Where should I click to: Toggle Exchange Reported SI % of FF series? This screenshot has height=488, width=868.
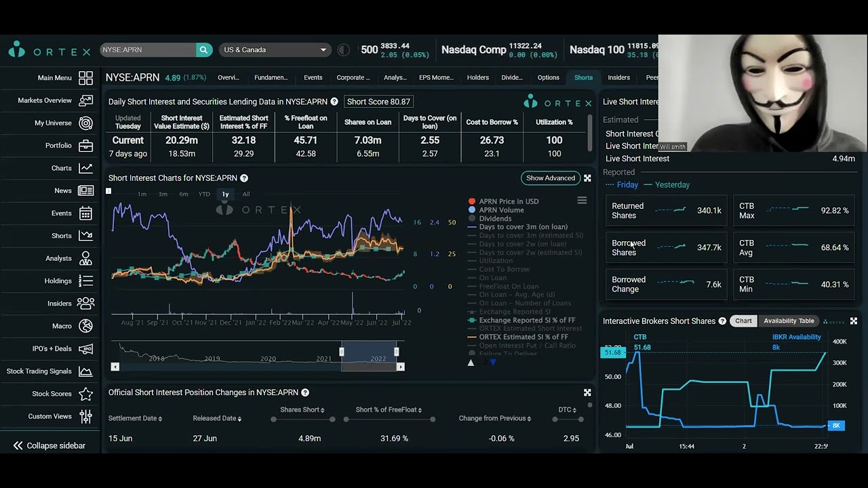pos(521,320)
